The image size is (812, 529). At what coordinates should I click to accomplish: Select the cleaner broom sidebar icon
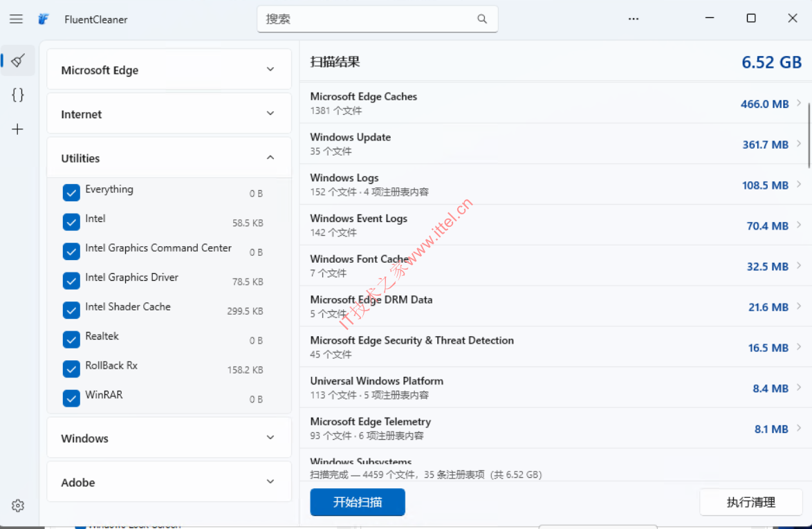pyautogui.click(x=18, y=61)
